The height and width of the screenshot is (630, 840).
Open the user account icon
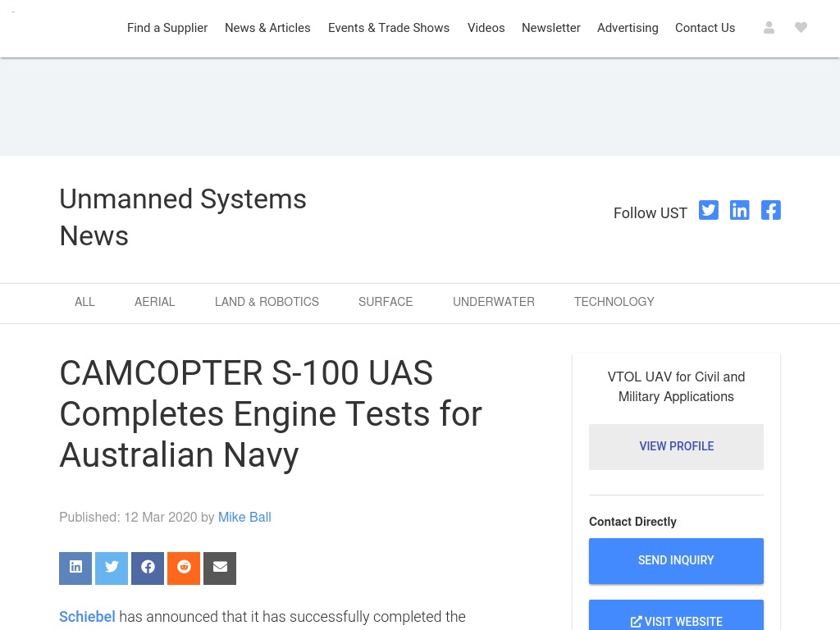(769, 27)
